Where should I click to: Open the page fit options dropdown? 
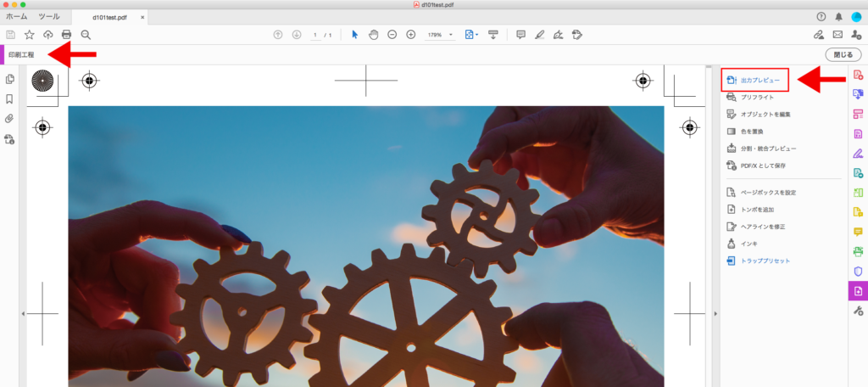click(471, 35)
